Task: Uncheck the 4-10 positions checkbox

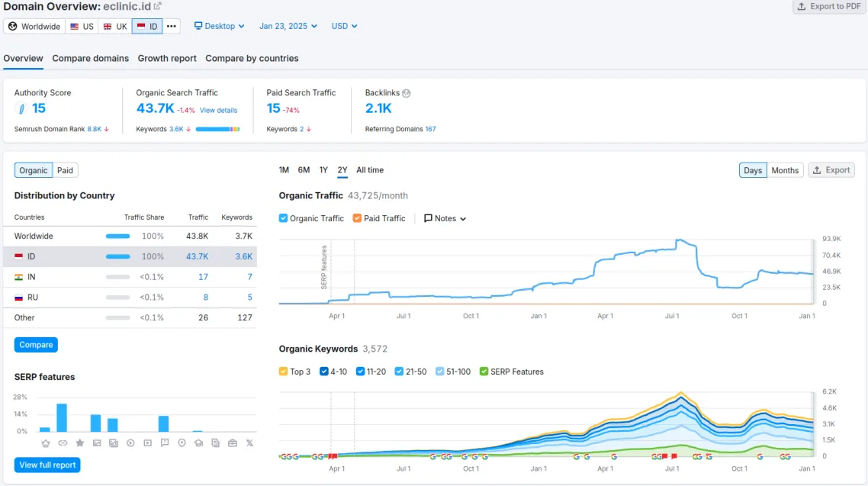Action: [324, 372]
